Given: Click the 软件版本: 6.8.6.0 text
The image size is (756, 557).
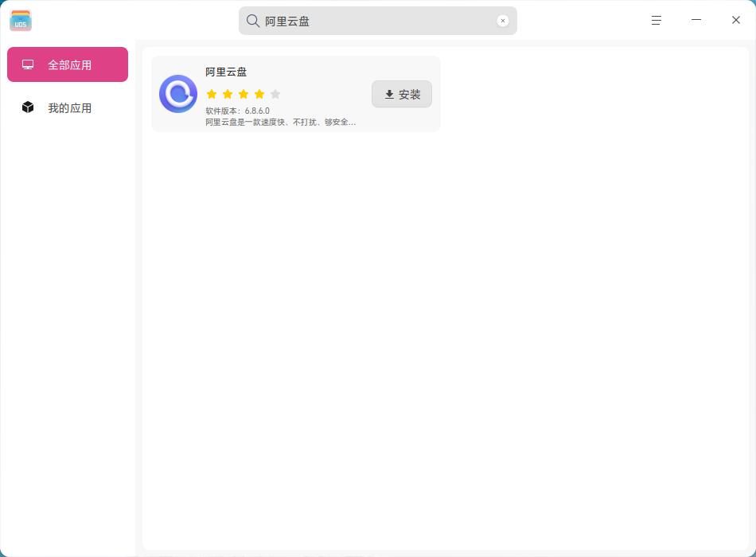Looking at the screenshot, I should click(238, 111).
